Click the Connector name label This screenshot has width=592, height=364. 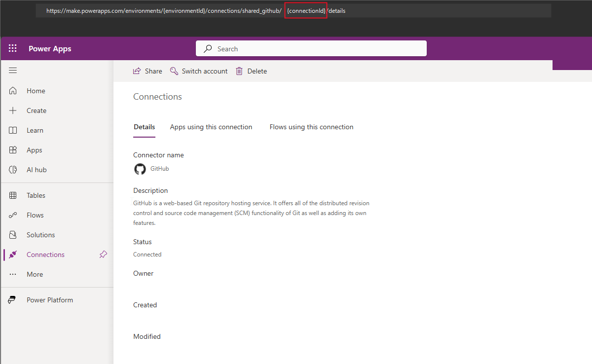tap(158, 155)
